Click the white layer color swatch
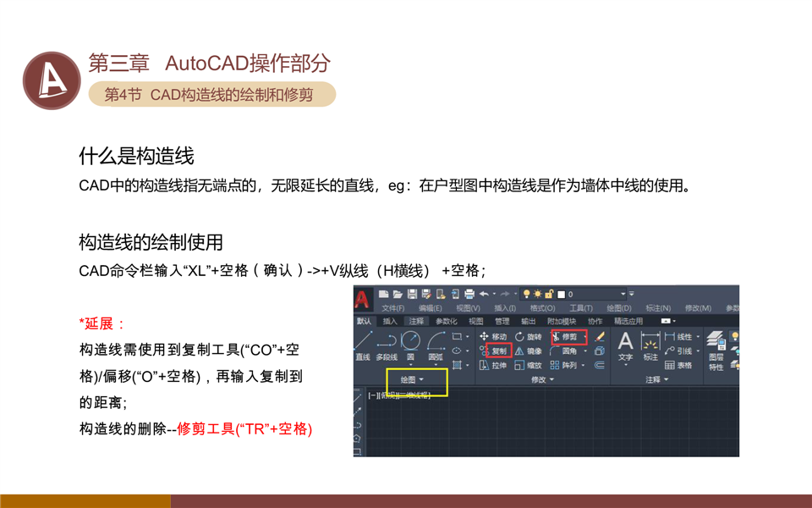Image resolution: width=812 pixels, height=508 pixels. [x=561, y=295]
